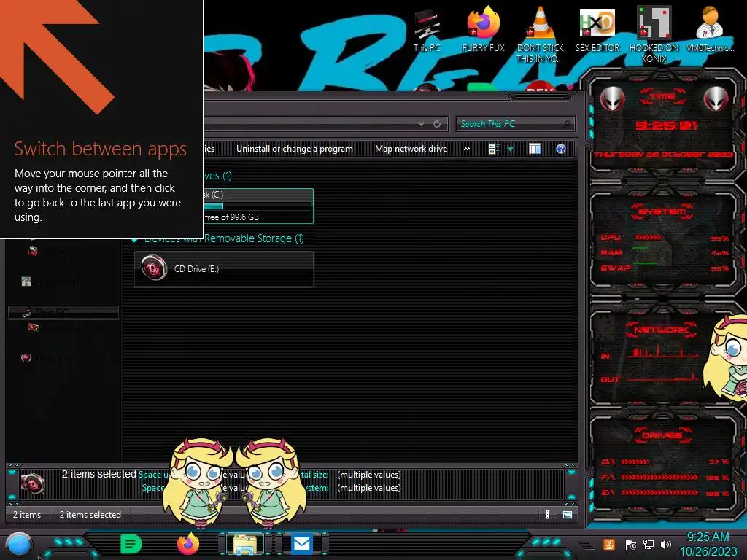747x560 pixels.
Task: Expand the toolbar overflow chevron
Action: point(467,149)
